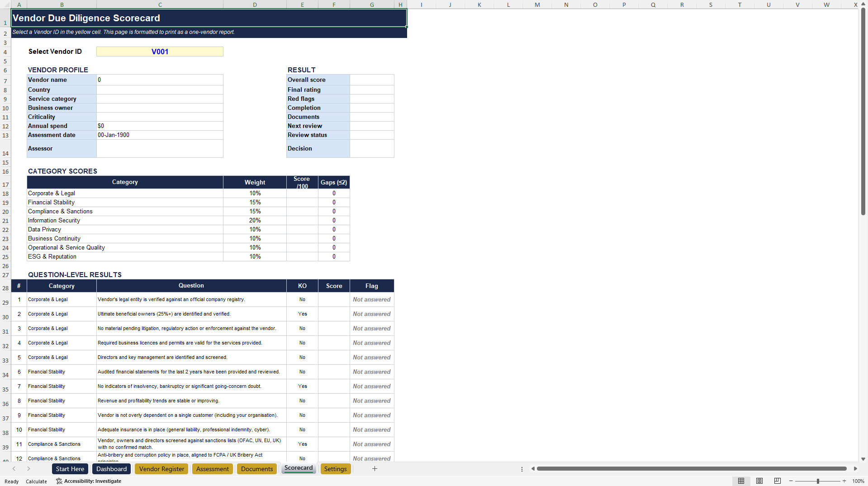Select the yellow Vendor ID cell V001
868x486 pixels.
tap(160, 52)
